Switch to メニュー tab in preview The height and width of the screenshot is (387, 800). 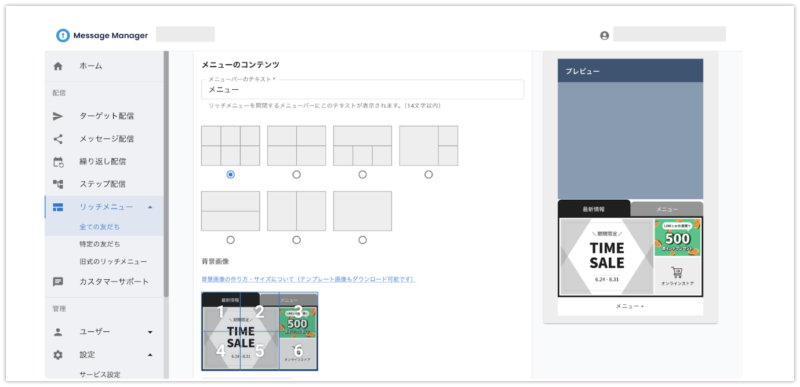(x=667, y=209)
